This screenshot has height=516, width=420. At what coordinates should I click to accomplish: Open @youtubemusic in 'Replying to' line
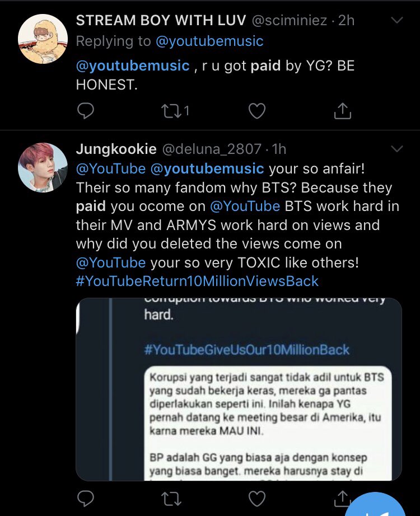[209, 41]
